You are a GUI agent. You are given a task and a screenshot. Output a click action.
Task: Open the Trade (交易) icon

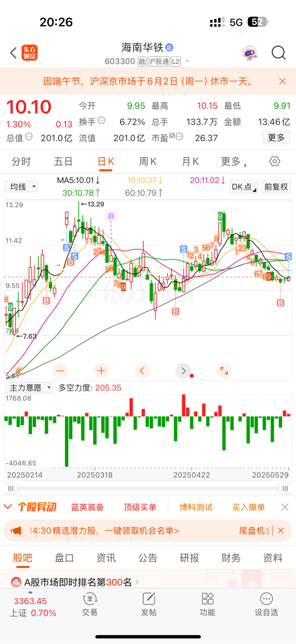pyautogui.click(x=89, y=604)
